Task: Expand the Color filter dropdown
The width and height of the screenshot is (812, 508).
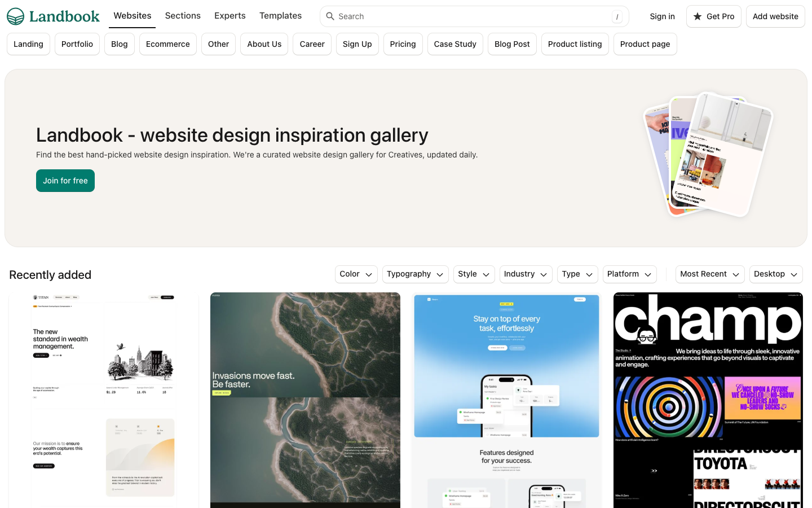Action: [356, 274]
